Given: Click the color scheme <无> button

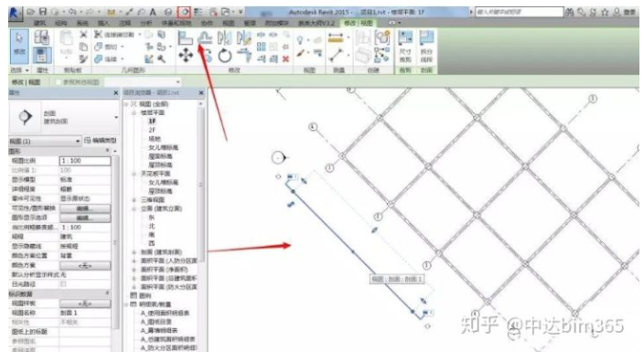Looking at the screenshot, I should (x=85, y=265).
